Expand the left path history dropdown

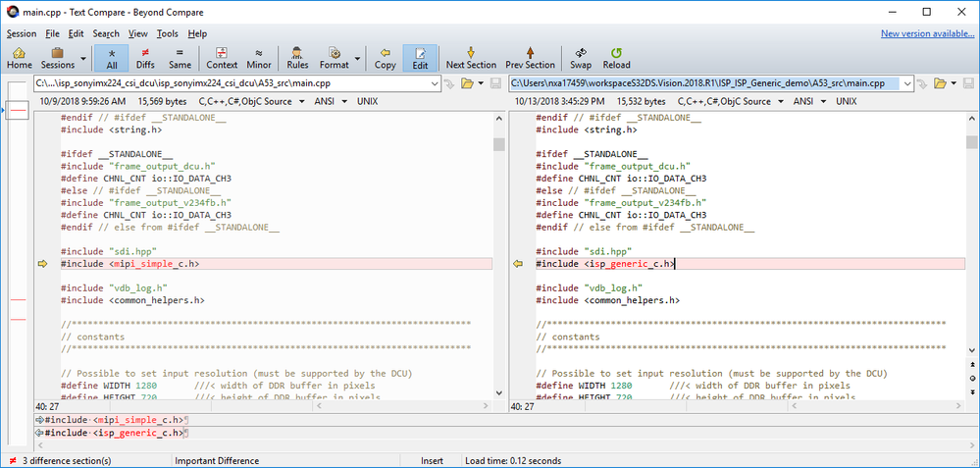[x=435, y=83]
